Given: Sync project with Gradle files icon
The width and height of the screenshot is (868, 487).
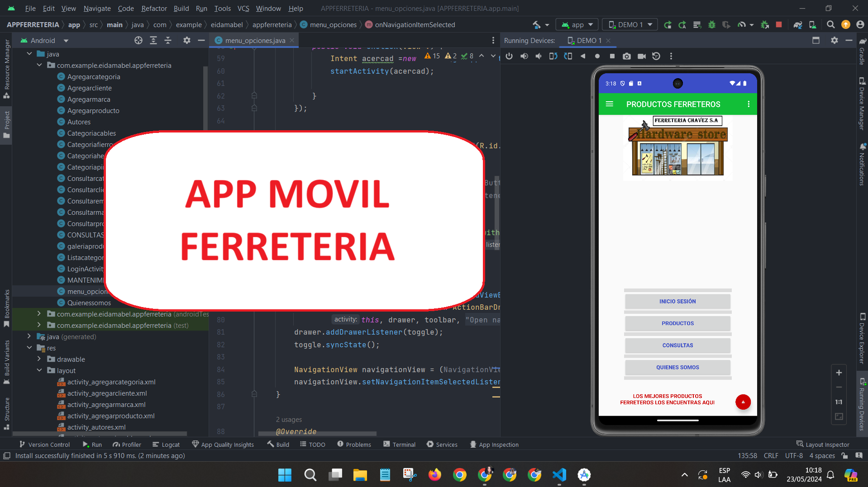Looking at the screenshot, I should [x=797, y=25].
